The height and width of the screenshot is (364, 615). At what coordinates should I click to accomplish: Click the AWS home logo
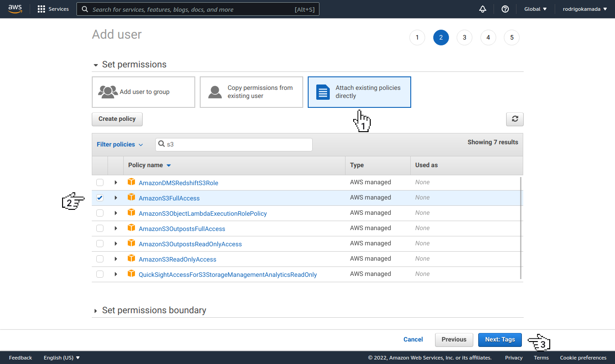pos(15,9)
